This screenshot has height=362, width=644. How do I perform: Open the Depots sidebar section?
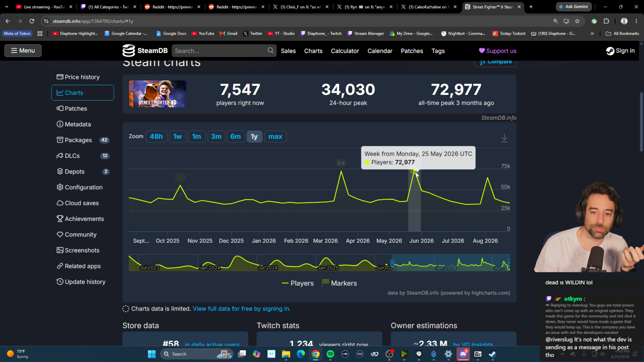(x=83, y=172)
